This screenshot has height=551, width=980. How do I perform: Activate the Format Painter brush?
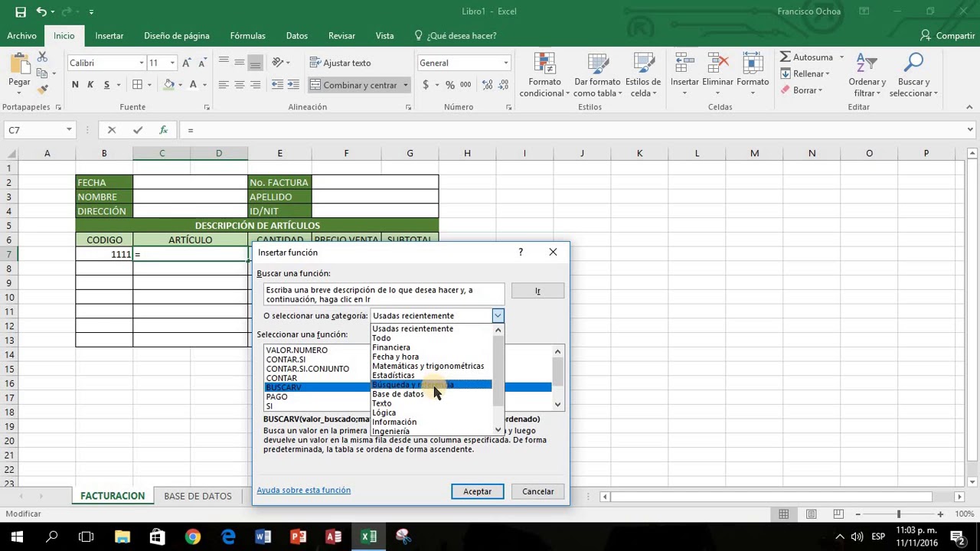point(42,90)
